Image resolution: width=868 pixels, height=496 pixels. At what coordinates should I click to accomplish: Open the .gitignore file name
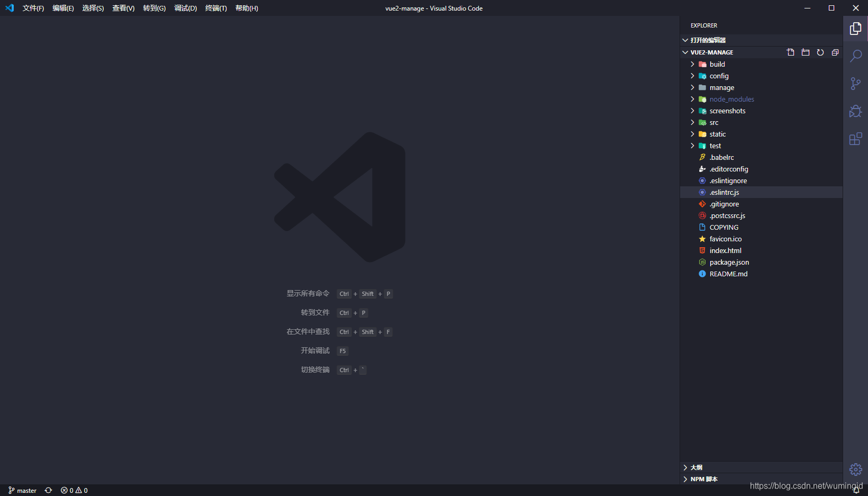[x=724, y=204]
